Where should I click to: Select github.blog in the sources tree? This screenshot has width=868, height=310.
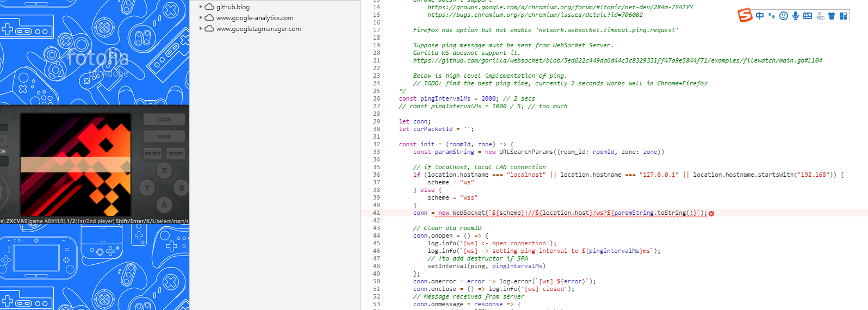point(233,7)
